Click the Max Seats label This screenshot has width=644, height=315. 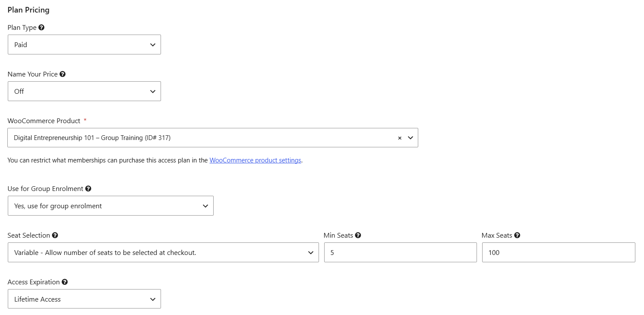point(497,235)
